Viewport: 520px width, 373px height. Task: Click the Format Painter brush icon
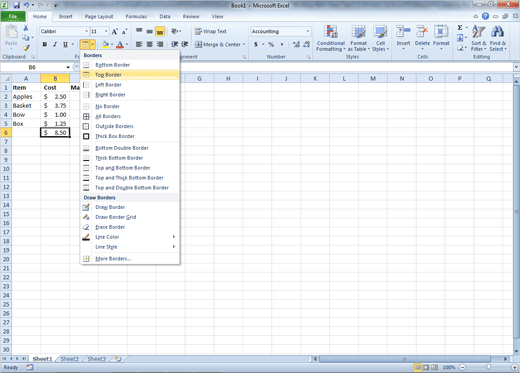(26, 47)
